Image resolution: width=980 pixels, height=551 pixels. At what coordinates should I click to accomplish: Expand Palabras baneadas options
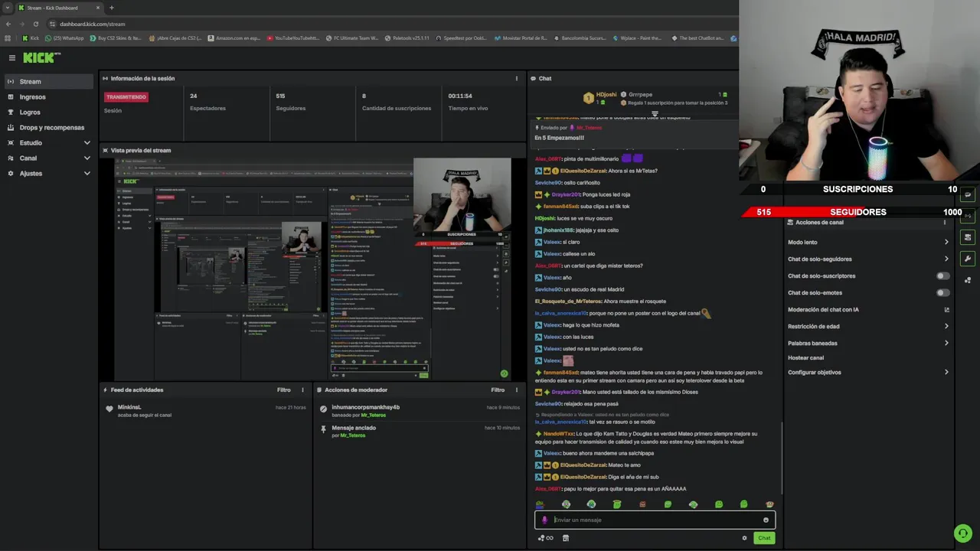[x=946, y=343]
